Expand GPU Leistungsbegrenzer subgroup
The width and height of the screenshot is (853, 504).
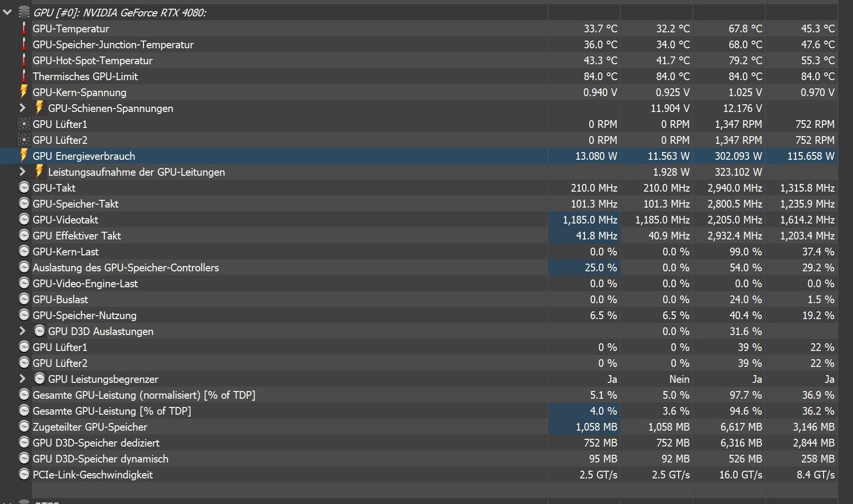coord(22,378)
